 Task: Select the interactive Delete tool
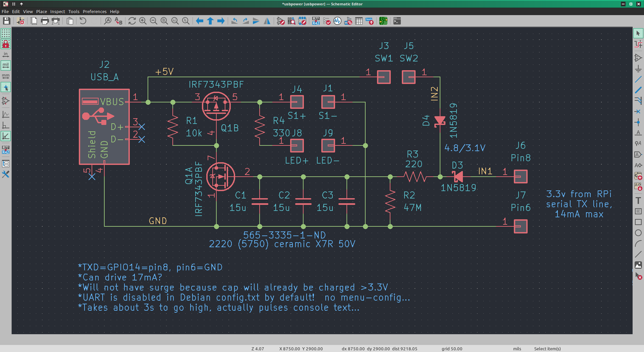click(x=638, y=276)
